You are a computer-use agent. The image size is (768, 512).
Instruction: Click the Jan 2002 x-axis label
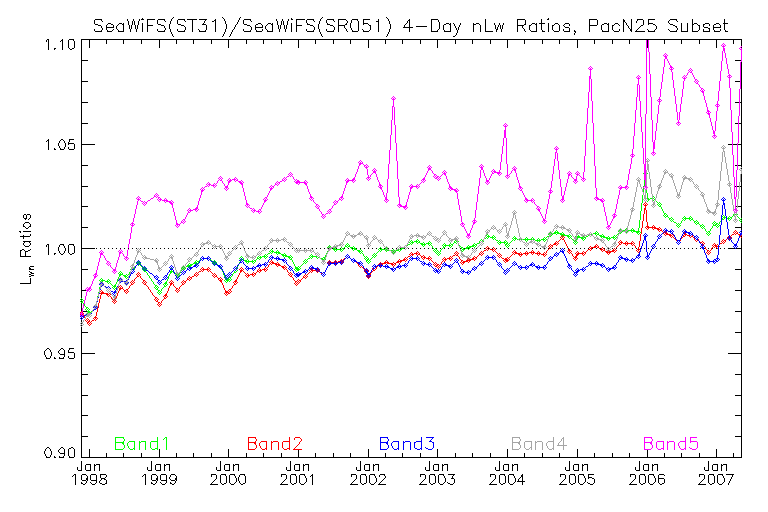coord(368,473)
